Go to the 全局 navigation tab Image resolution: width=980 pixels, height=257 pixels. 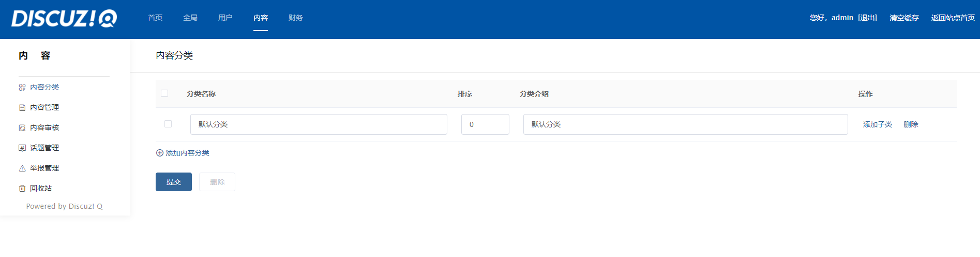(x=190, y=18)
